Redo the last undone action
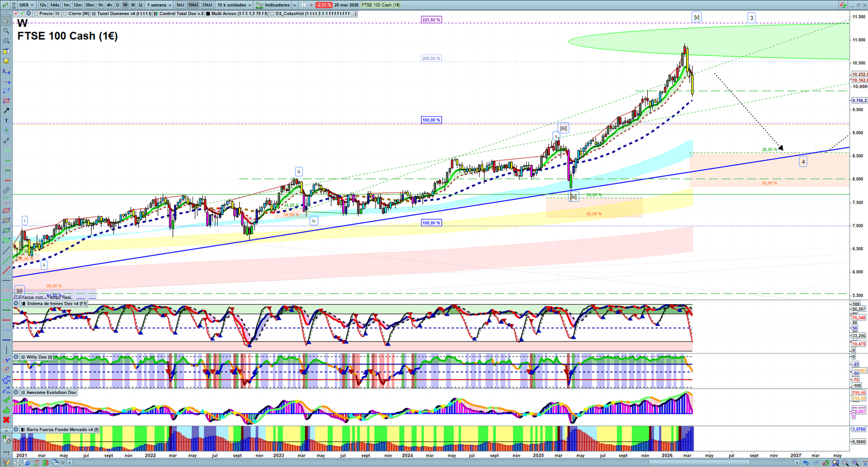 (815, 463)
